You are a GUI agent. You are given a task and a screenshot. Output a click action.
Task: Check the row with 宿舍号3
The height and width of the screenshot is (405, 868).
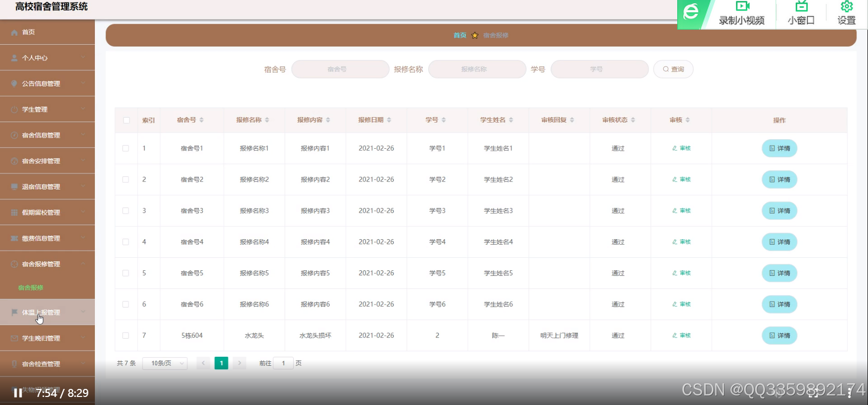tap(126, 211)
